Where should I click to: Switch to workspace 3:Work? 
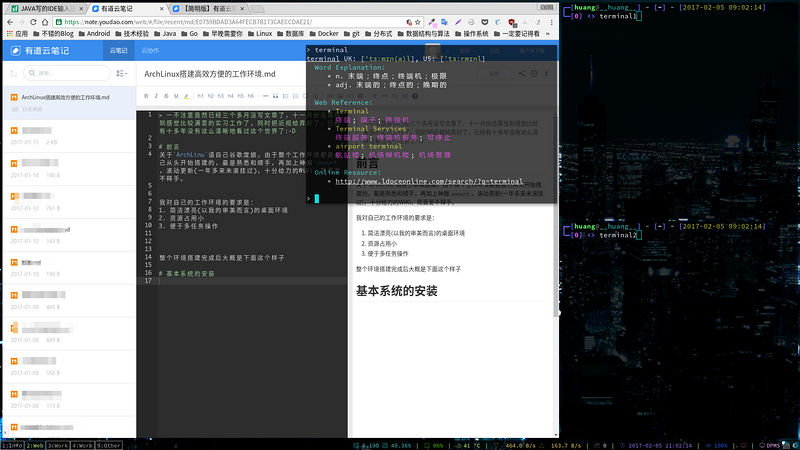click(58, 445)
